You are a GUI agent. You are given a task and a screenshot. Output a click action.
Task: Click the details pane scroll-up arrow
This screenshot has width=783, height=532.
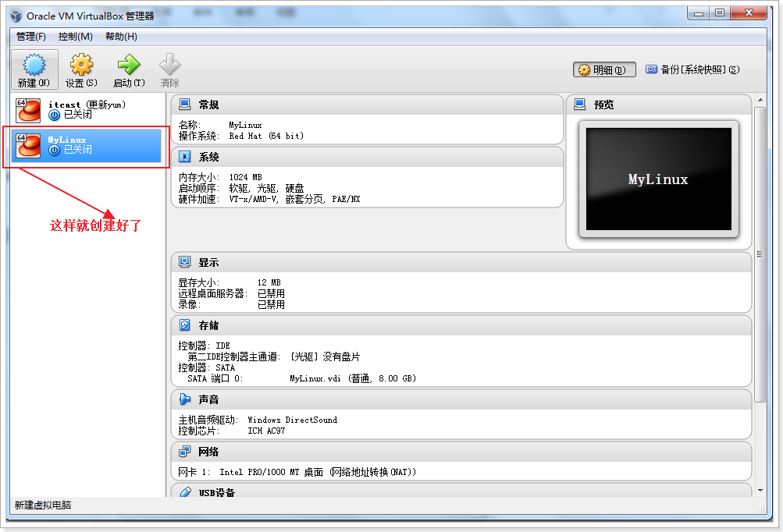click(x=760, y=101)
